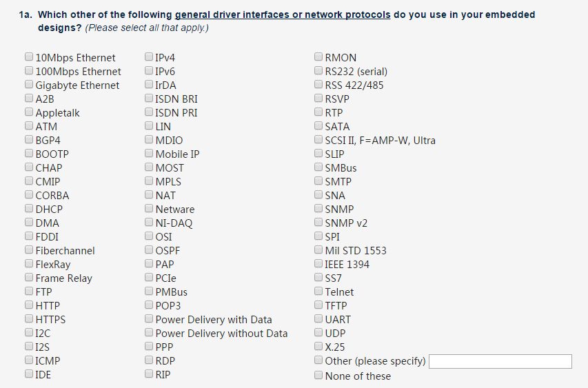Check the RS232 (serial) option

click(x=318, y=70)
